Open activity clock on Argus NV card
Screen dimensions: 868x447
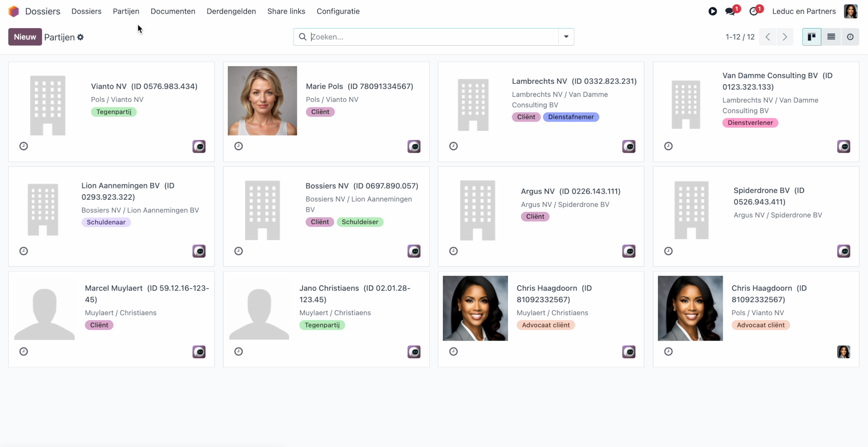(454, 251)
